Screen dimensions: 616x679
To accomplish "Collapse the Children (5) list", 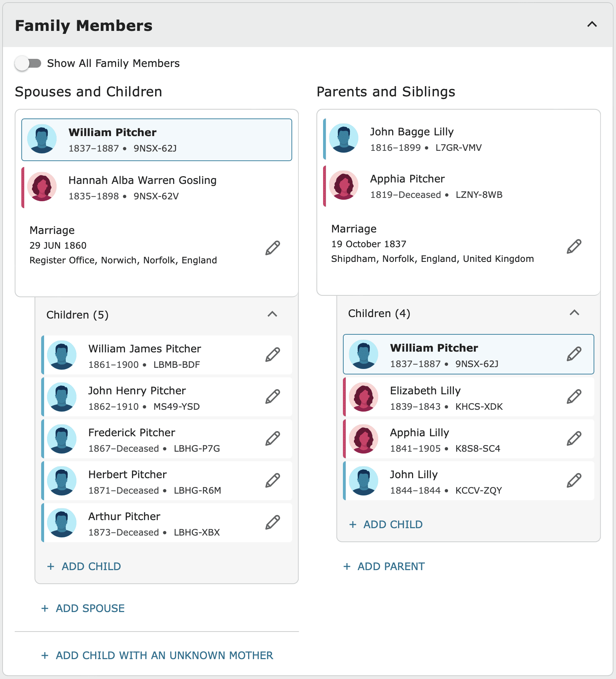I will (272, 314).
